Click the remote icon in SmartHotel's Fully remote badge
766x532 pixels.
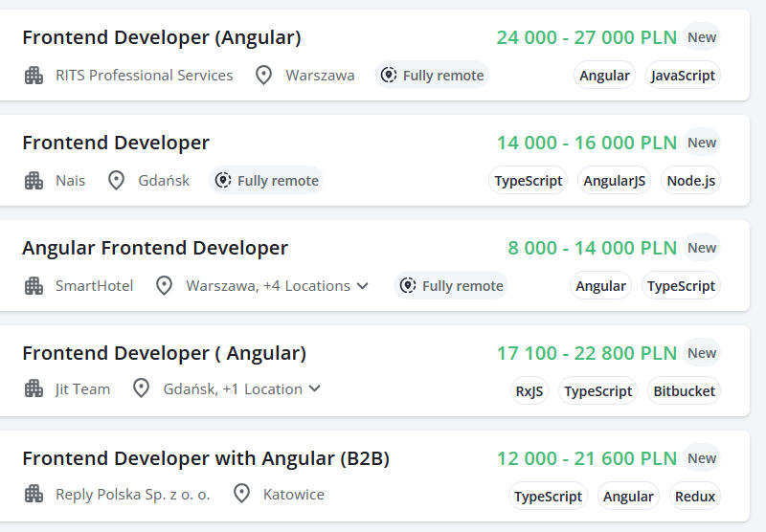[408, 285]
